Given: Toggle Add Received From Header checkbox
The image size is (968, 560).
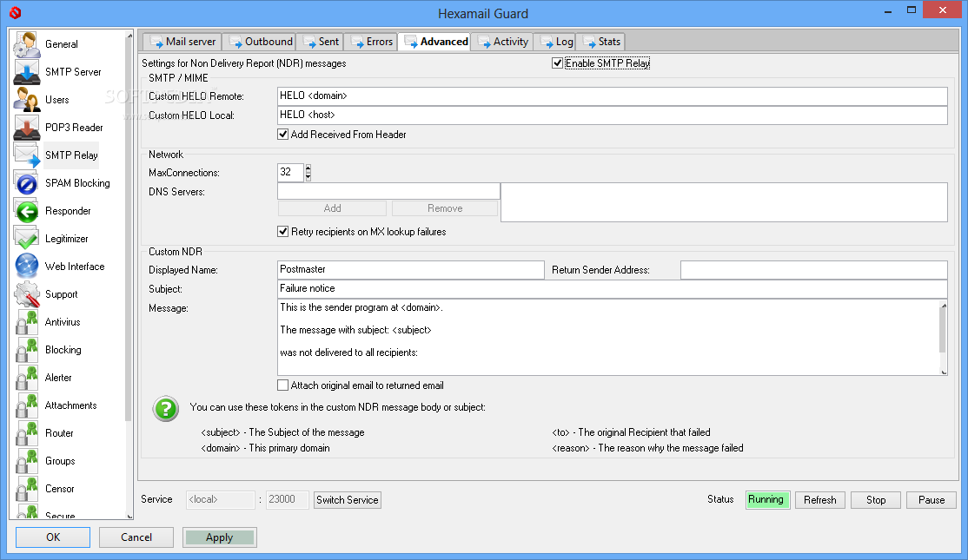Looking at the screenshot, I should point(282,135).
